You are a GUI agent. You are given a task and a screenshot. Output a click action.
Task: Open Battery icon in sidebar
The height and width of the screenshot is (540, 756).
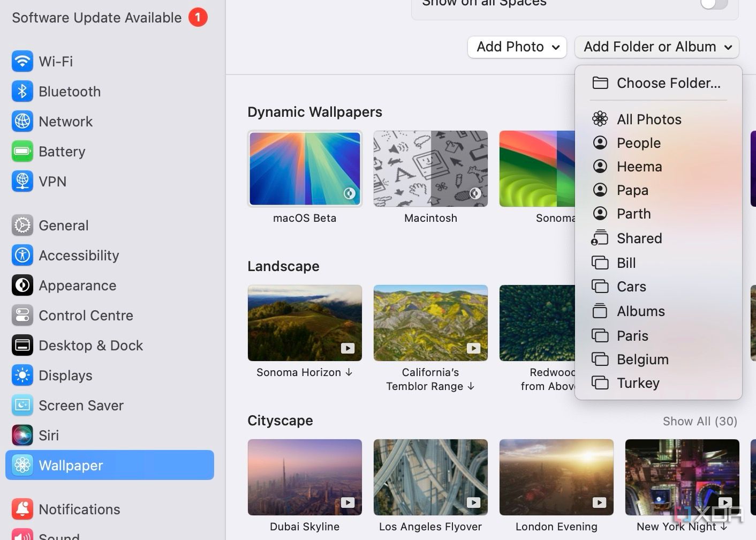pyautogui.click(x=22, y=151)
